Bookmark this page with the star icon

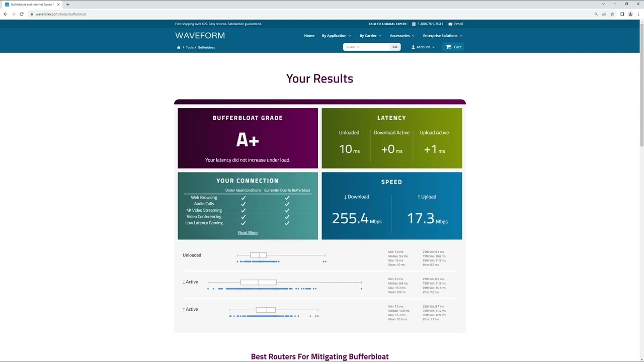click(x=612, y=14)
